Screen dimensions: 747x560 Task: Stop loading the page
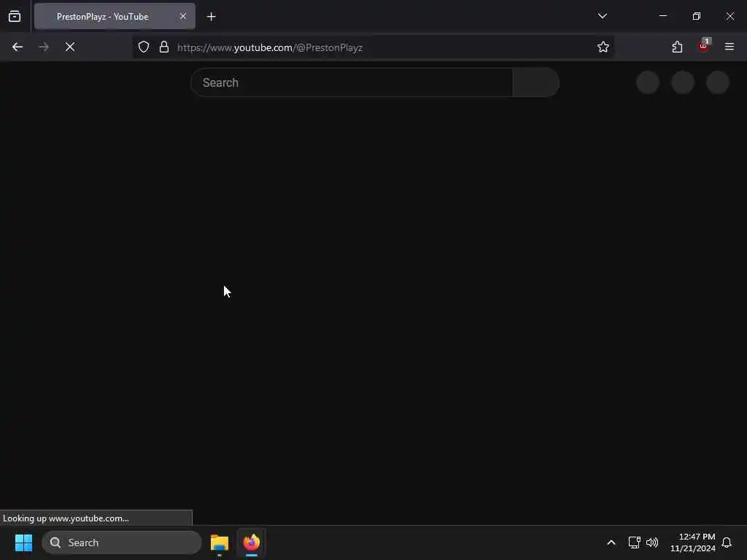click(70, 47)
